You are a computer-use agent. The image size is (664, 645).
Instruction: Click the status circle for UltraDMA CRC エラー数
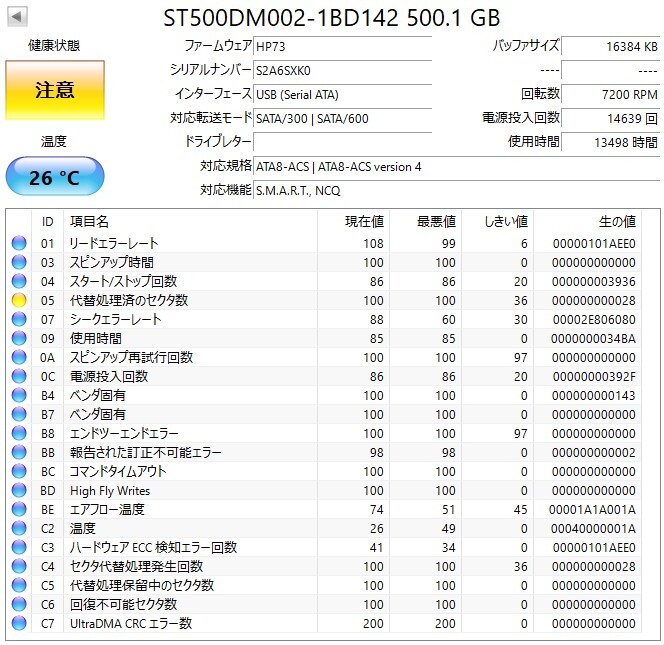click(x=19, y=623)
